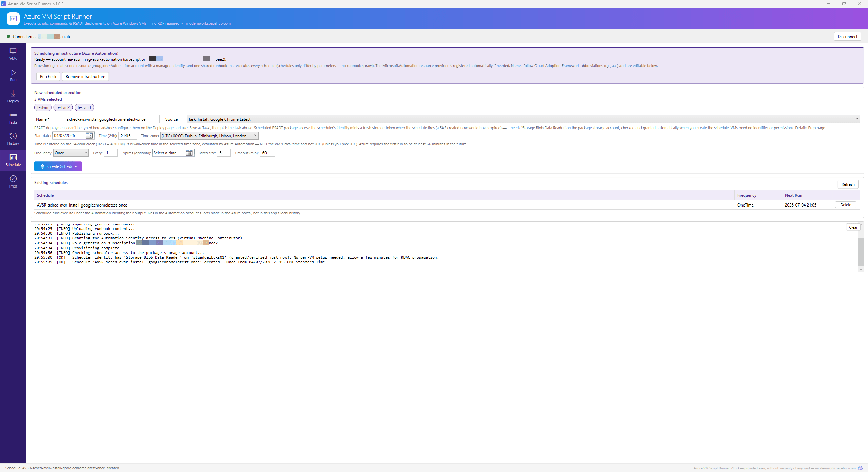Open the modernworkspacehub.com header link
The height and width of the screenshot is (472, 868).
point(208,23)
